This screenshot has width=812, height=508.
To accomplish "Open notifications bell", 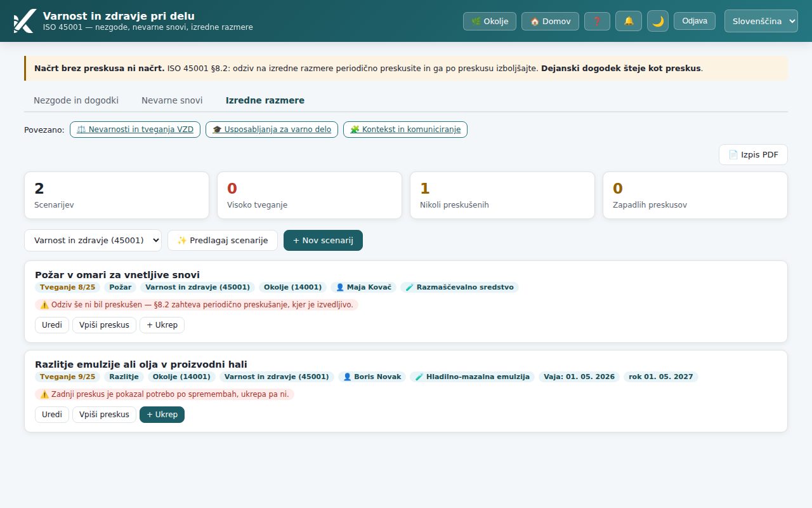I will click(x=629, y=21).
